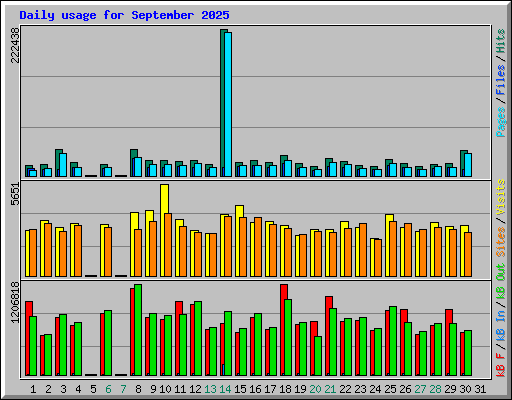Click day label 9 on the x-axis
512x400 pixels.
point(153,389)
